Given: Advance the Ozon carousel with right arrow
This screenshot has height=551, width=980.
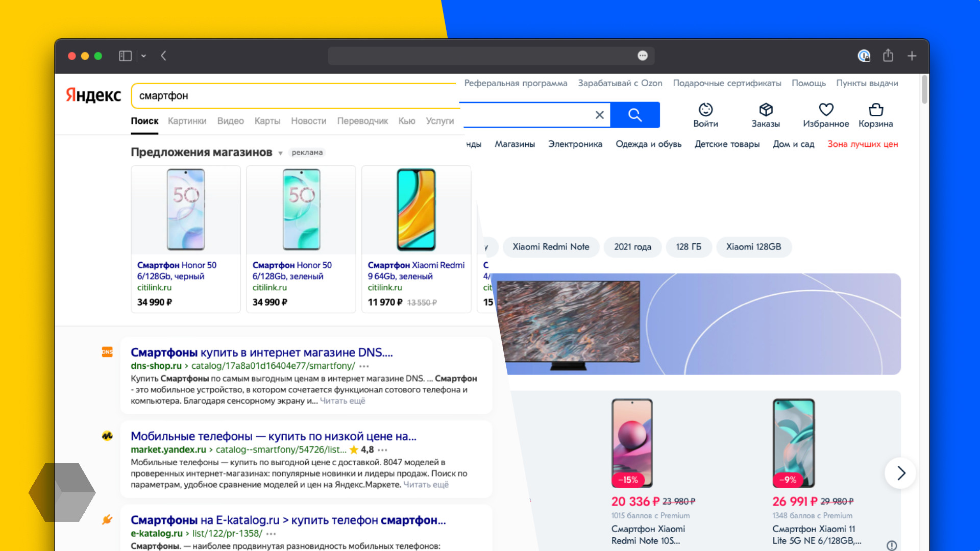Looking at the screenshot, I should tap(900, 473).
